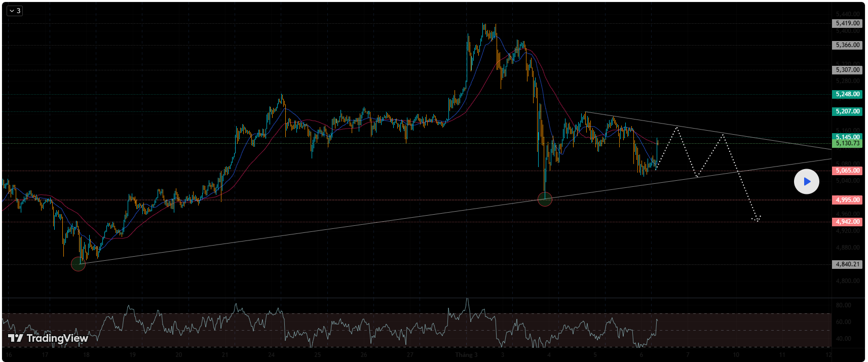Click the green 5,207.00 level label

pyautogui.click(x=847, y=111)
